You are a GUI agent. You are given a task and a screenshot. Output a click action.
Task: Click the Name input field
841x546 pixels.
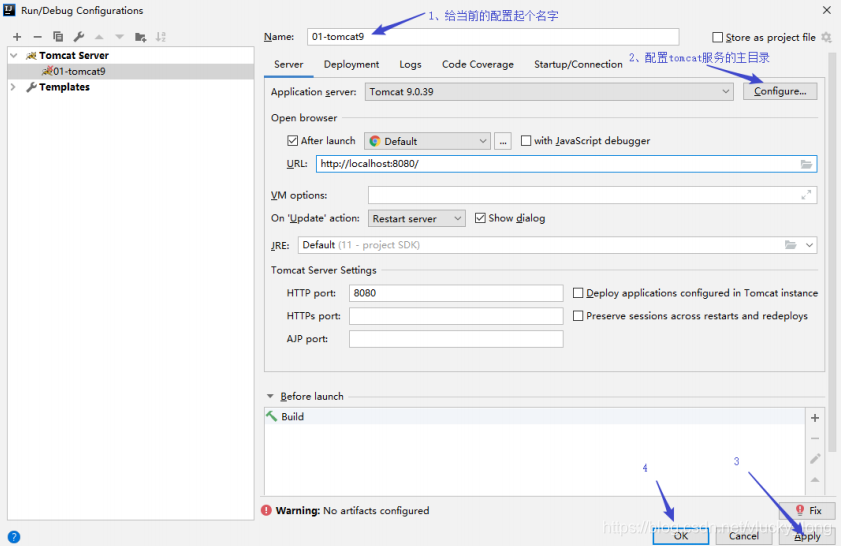point(493,36)
